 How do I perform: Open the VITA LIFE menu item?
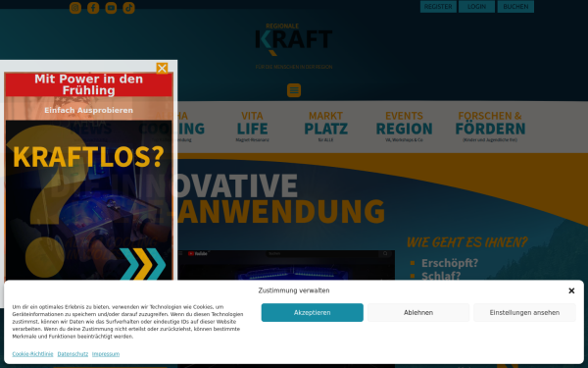pyautogui.click(x=253, y=127)
